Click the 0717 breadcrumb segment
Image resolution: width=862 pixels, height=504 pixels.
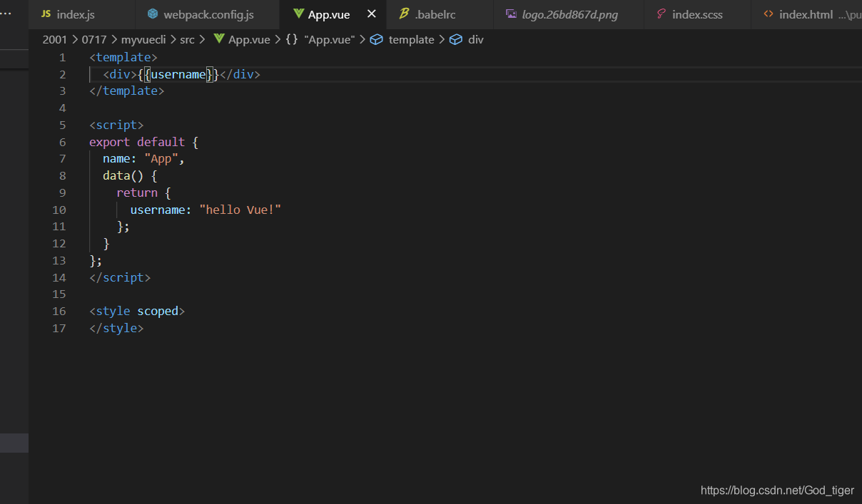point(93,40)
